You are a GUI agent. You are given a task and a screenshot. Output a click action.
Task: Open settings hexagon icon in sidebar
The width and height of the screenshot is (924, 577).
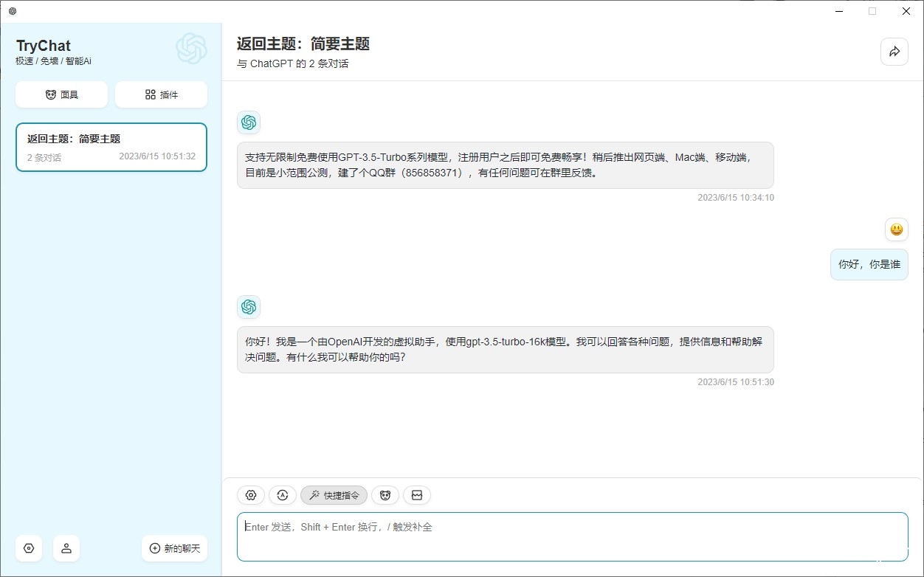[x=29, y=548]
